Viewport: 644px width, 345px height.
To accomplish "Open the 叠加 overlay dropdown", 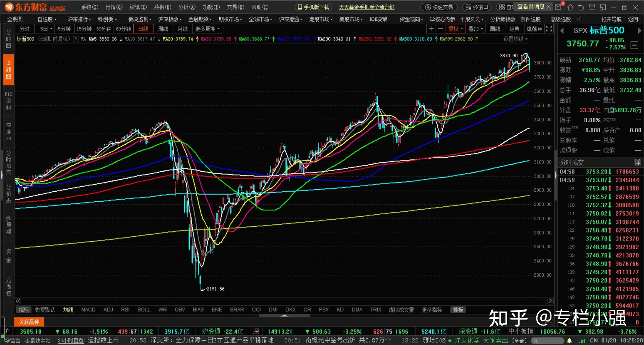I will (475, 29).
